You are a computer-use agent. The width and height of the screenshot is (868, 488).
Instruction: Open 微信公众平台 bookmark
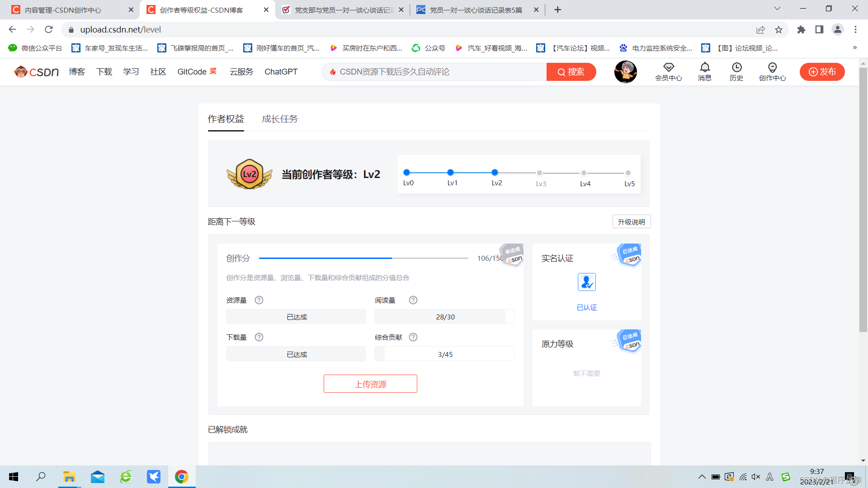[35, 48]
